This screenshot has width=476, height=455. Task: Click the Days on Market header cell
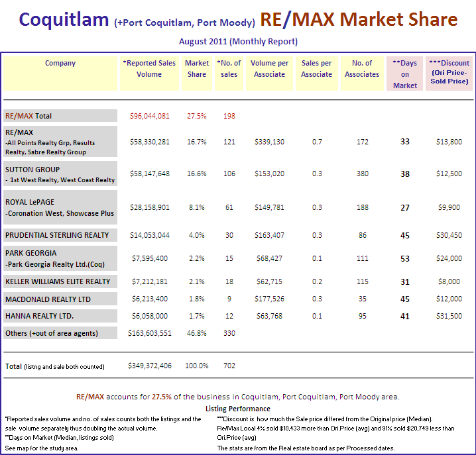404,74
